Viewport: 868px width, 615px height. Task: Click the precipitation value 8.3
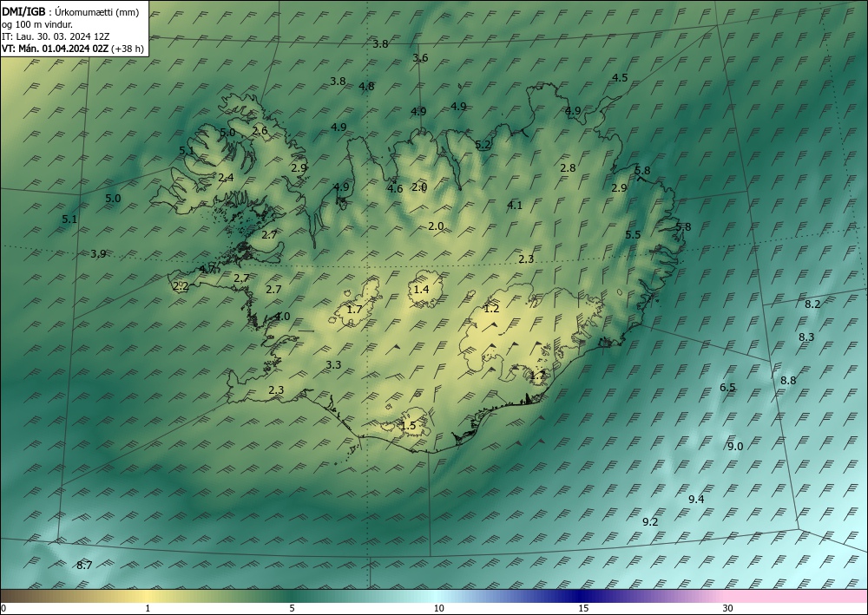click(x=806, y=337)
